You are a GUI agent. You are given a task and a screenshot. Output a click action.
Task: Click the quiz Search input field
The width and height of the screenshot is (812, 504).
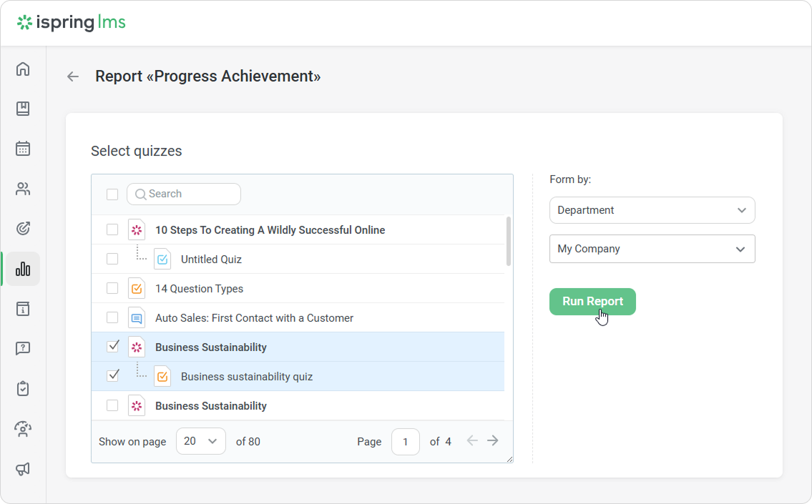[190, 194]
